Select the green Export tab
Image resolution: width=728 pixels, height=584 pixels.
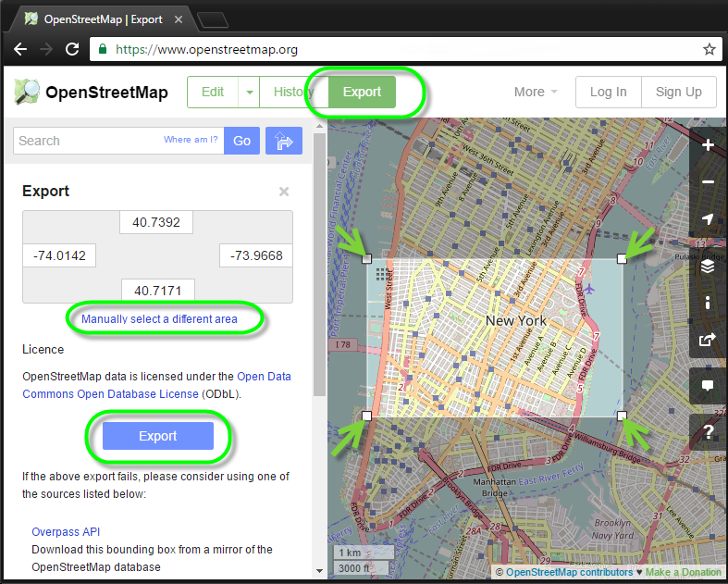[362, 92]
